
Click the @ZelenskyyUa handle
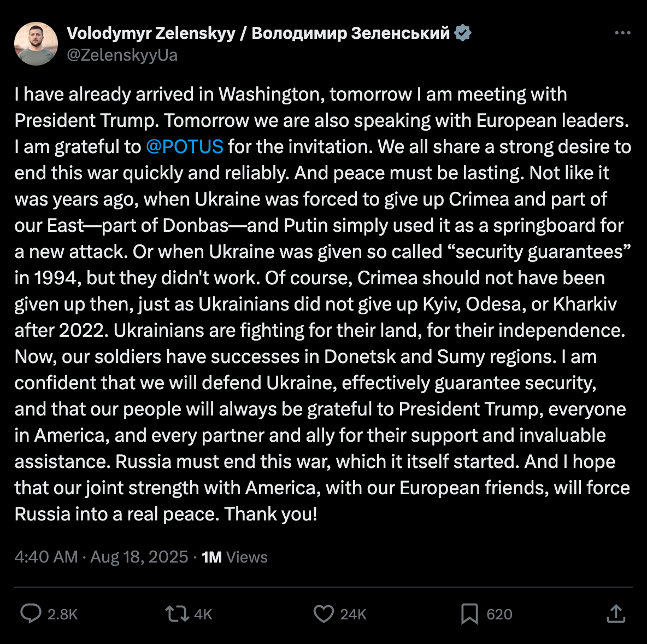[122, 55]
